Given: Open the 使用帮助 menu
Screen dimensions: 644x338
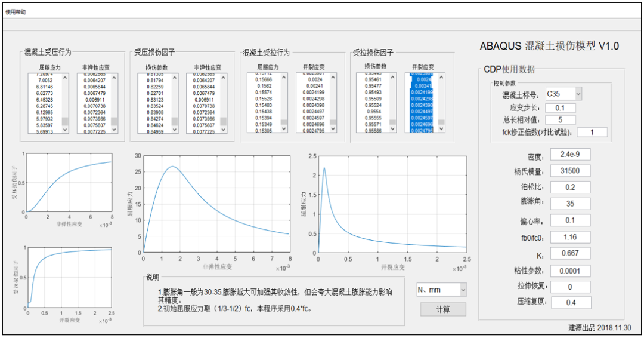Looking at the screenshot, I should [16, 12].
